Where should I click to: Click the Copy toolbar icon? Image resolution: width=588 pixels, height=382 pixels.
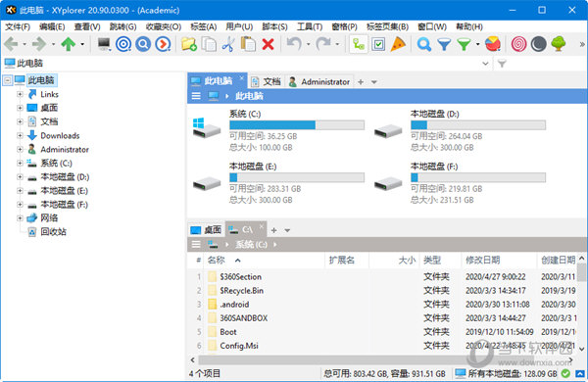209,44
